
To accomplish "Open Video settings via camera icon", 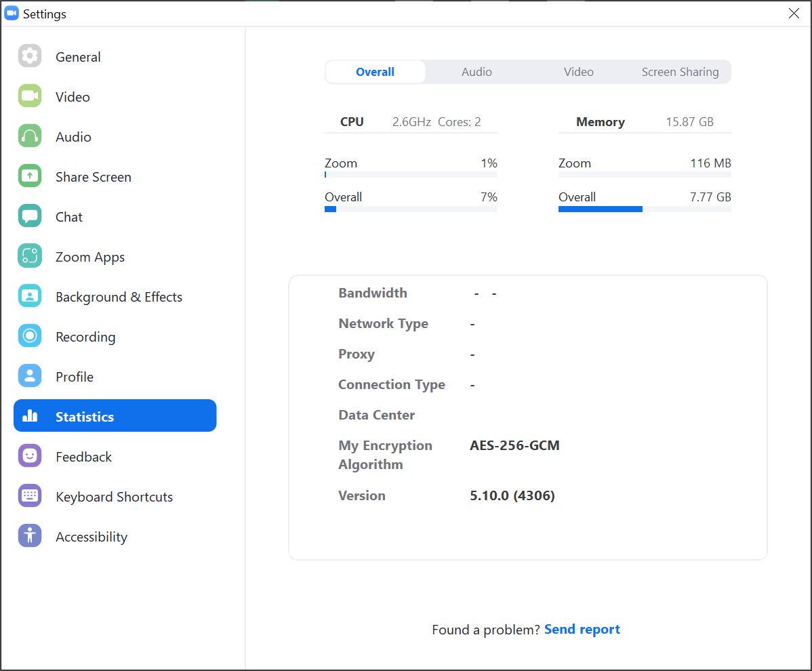I will (30, 96).
